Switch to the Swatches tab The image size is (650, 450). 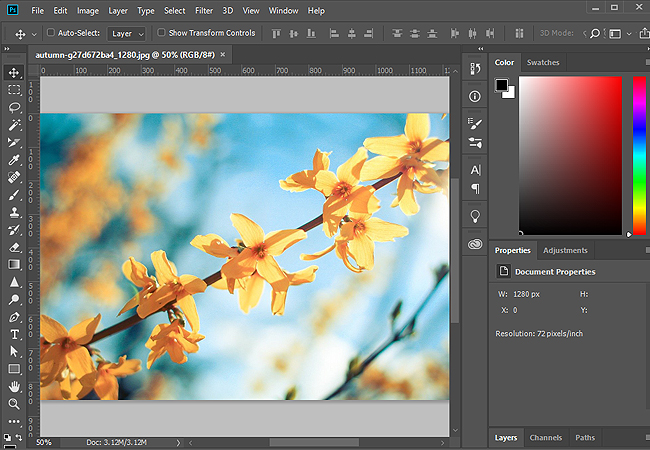[543, 62]
